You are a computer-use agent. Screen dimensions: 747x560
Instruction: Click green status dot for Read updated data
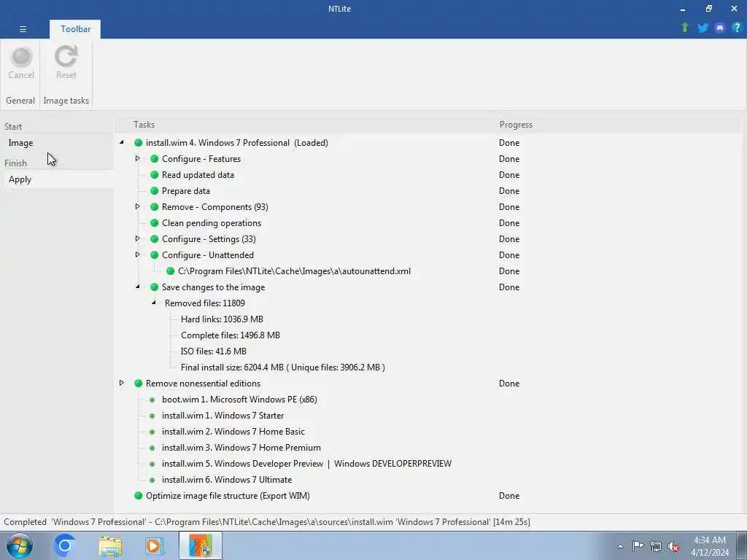coord(155,175)
